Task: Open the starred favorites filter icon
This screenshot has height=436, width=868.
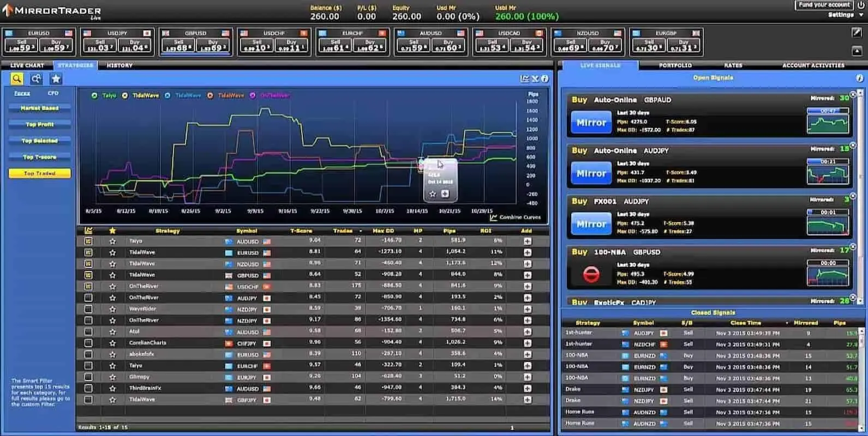Action: tap(56, 79)
